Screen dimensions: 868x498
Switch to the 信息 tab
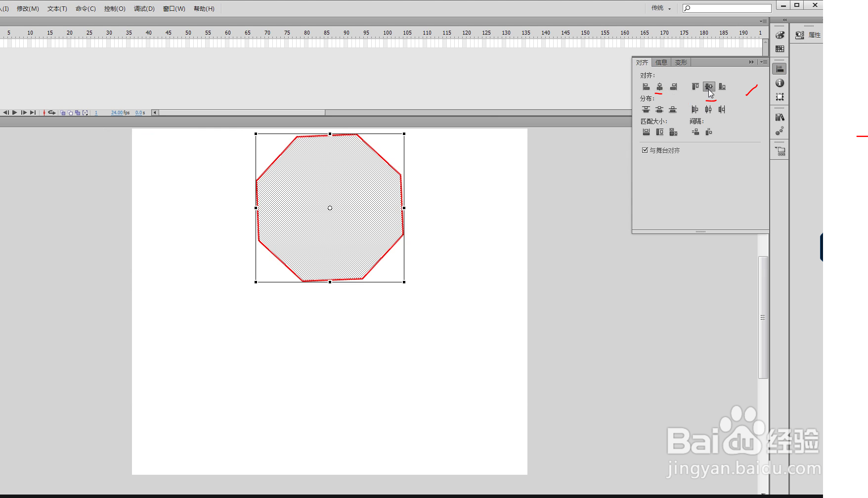tap(661, 62)
